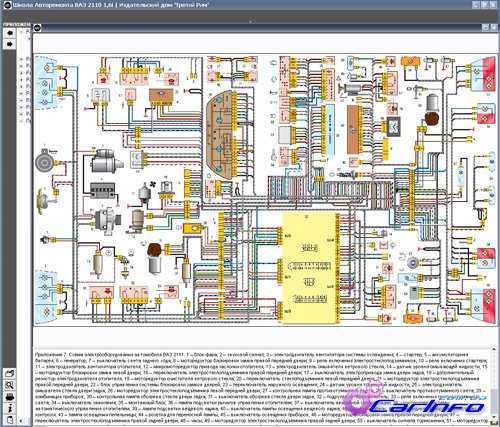
Task: Click the application icon in the title bar
Action: coord(5,5)
